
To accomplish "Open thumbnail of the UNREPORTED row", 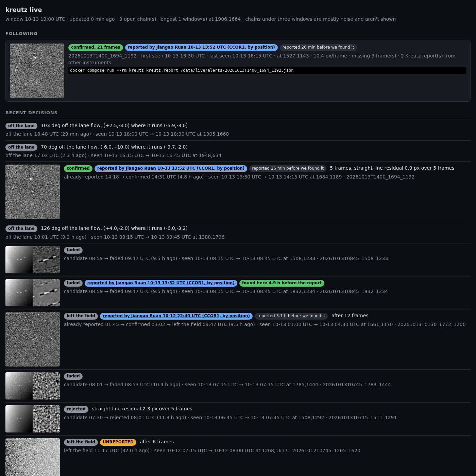I will click(33, 457).
